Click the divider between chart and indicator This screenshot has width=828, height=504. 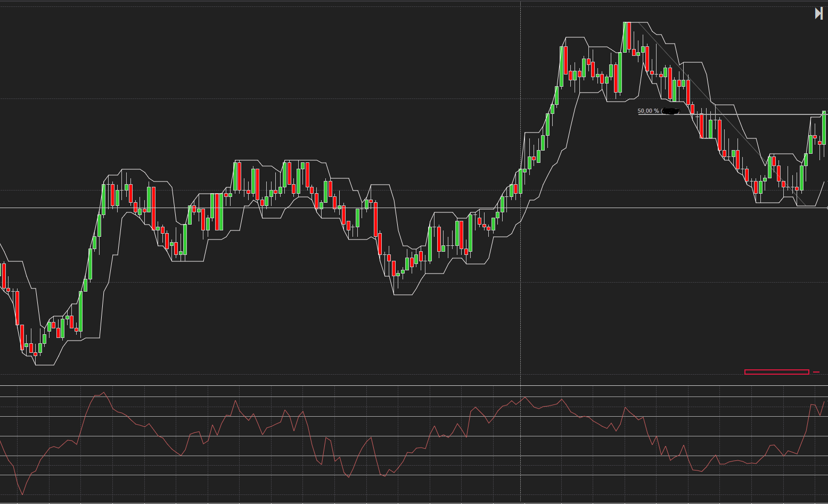414,385
